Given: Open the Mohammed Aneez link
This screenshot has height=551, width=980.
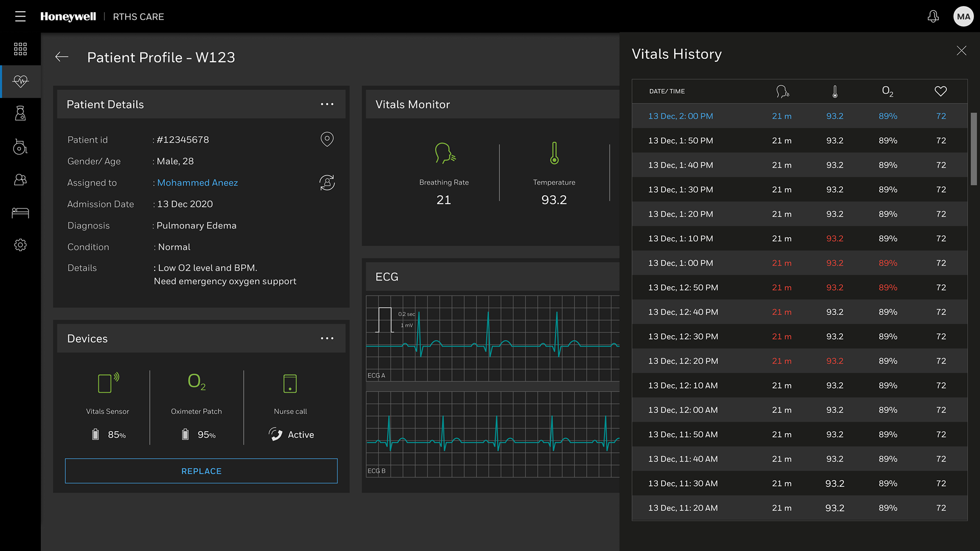Looking at the screenshot, I should click(x=198, y=183).
